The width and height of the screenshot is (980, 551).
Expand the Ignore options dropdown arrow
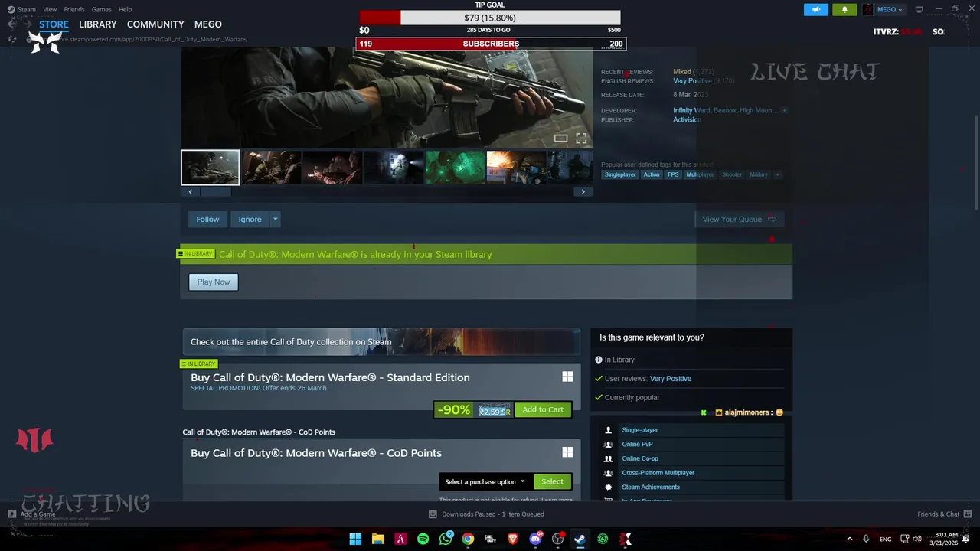[276, 220]
